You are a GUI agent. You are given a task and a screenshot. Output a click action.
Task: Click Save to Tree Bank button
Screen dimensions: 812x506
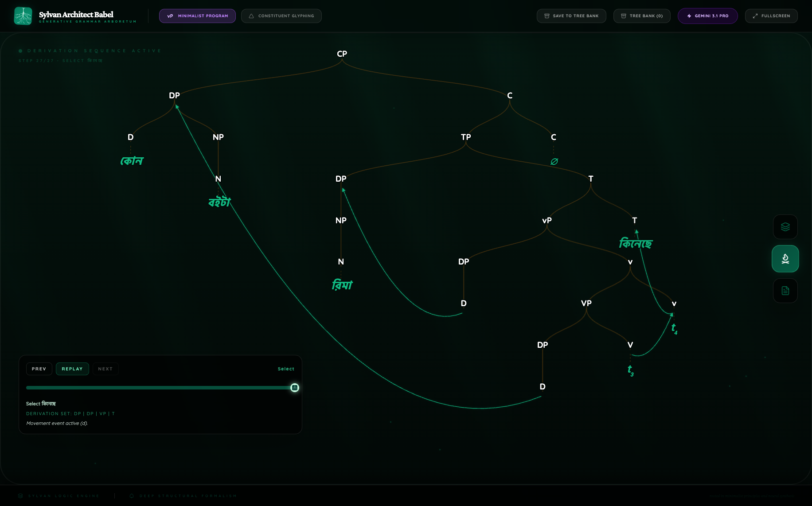(x=571, y=16)
